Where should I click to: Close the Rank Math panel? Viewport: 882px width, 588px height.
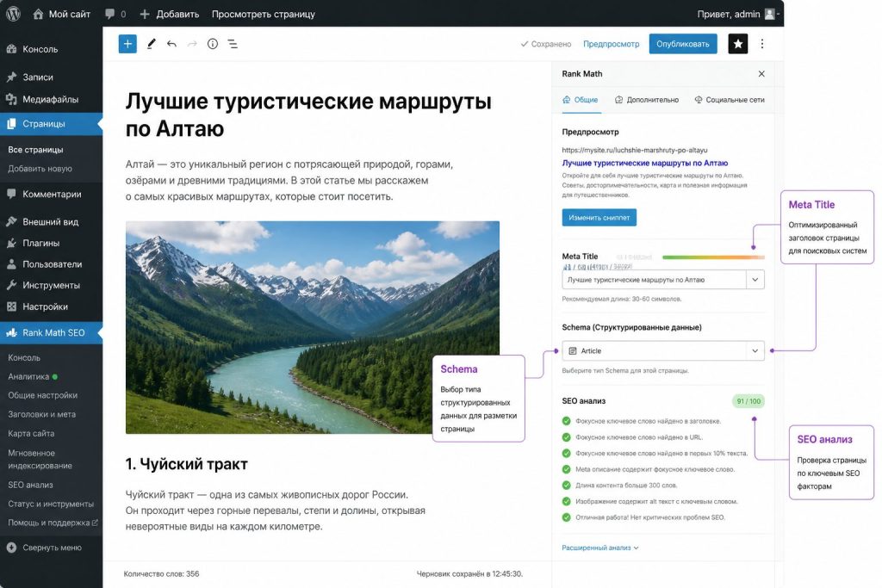pyautogui.click(x=761, y=74)
